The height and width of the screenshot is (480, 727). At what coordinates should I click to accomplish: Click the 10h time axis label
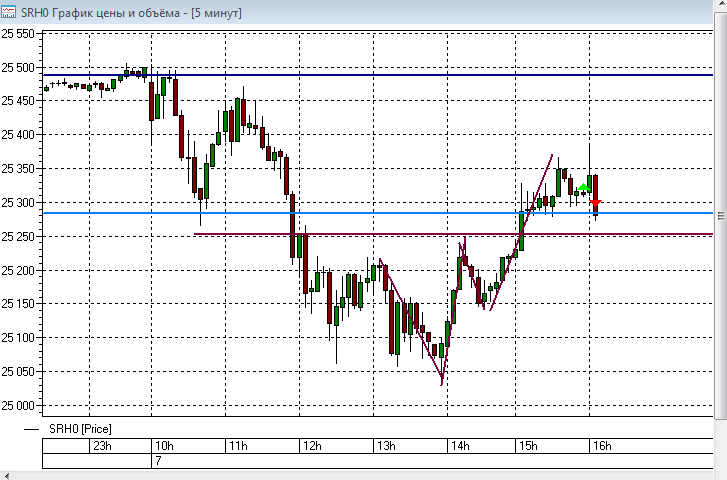(x=164, y=446)
